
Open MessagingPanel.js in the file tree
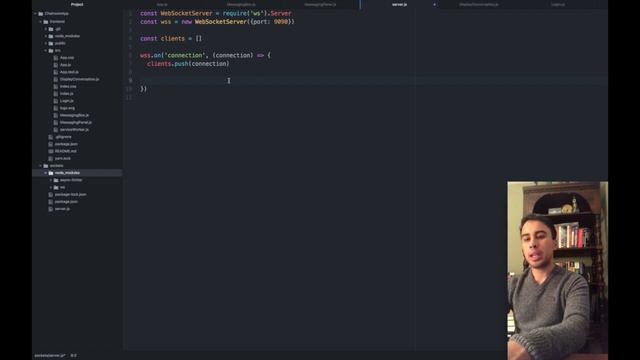(76, 122)
